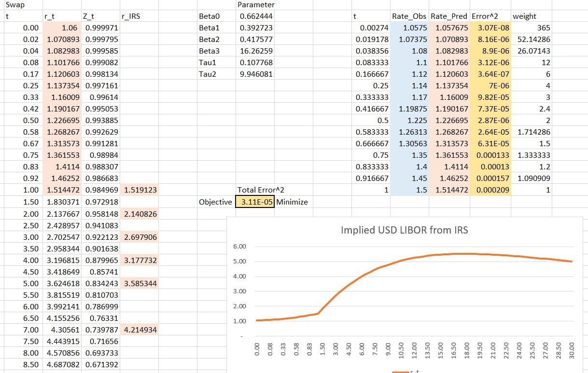Viewport: 588px width, 373px height.
Task: Click the Parameter heading cell
Action: click(x=256, y=5)
